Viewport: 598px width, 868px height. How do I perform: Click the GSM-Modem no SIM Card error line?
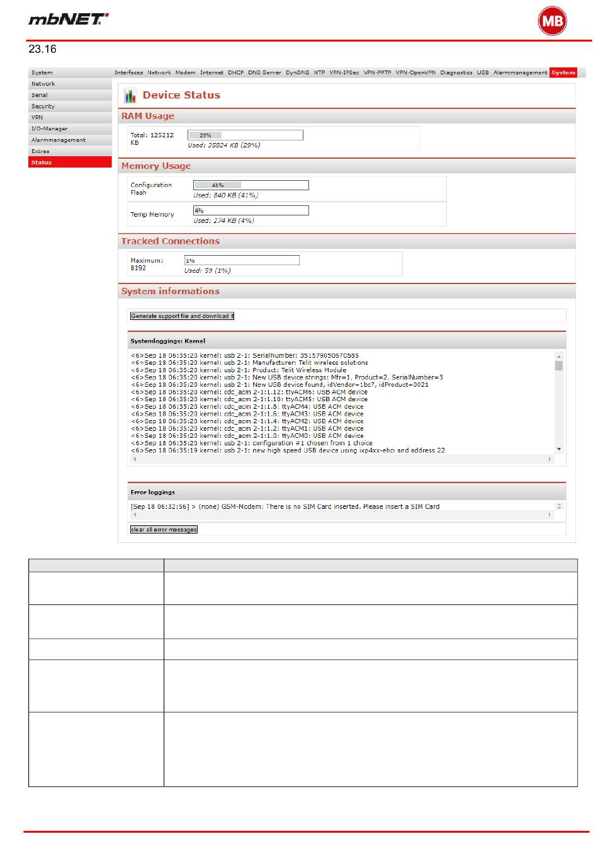point(285,506)
